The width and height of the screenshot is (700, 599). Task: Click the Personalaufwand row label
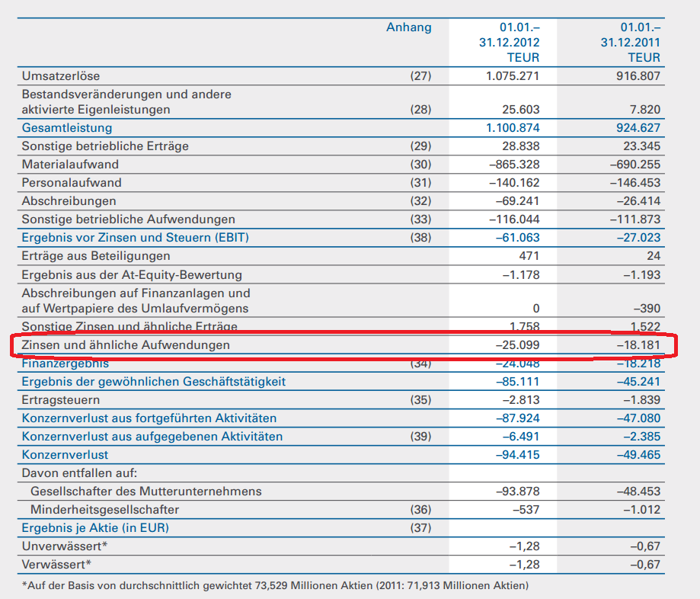72,183
